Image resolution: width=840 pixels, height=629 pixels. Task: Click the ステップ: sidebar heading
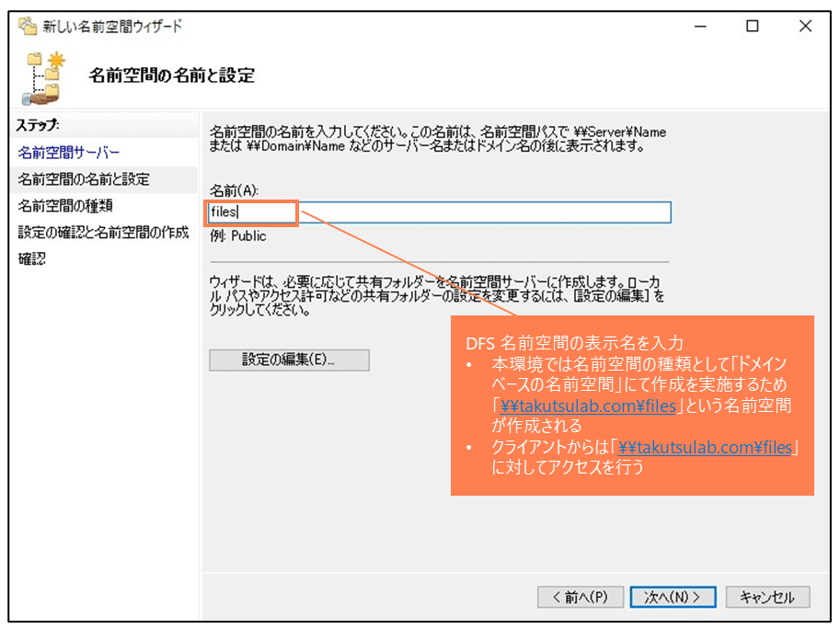coord(38,125)
